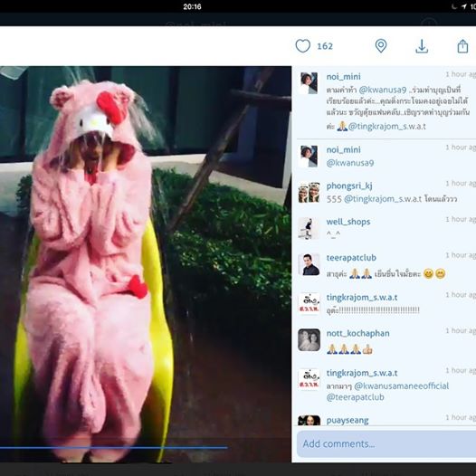Open noi_mini's profile picture in the caption
This screenshot has width=476, height=476.
point(309,83)
